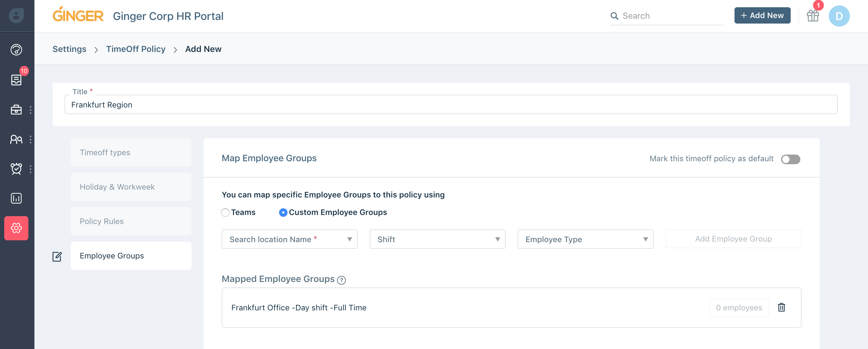This screenshot has width=868, height=349.
Task: Expand the dots menu beside the alarm clock icon
Action: (30, 169)
